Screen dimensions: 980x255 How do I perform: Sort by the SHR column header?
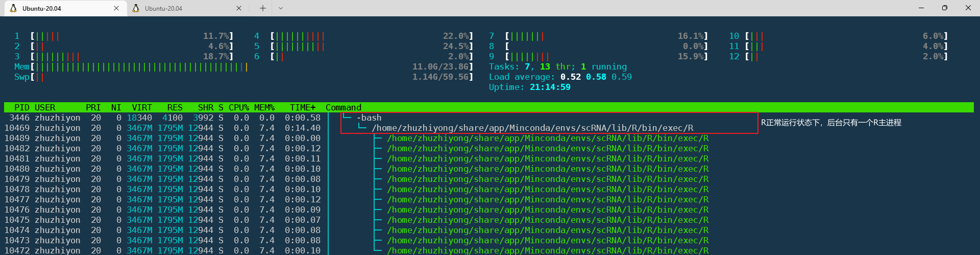click(x=206, y=107)
